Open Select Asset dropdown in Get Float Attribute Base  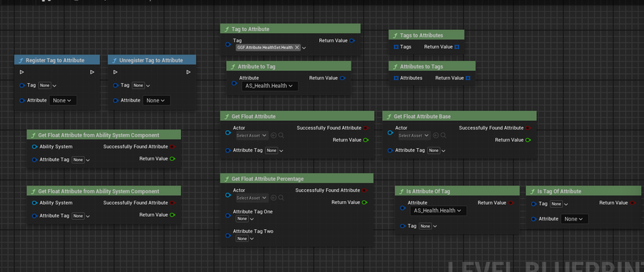(x=414, y=135)
